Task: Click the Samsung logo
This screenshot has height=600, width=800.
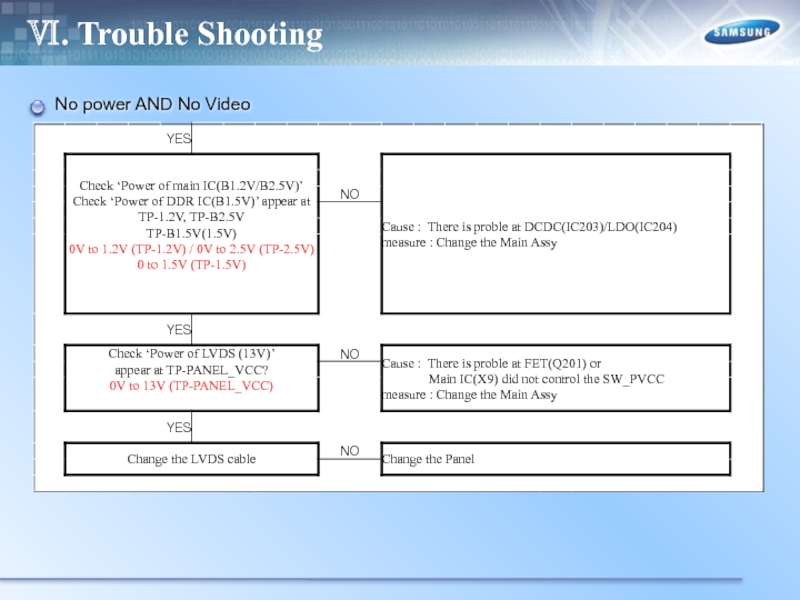Action: 741,32
